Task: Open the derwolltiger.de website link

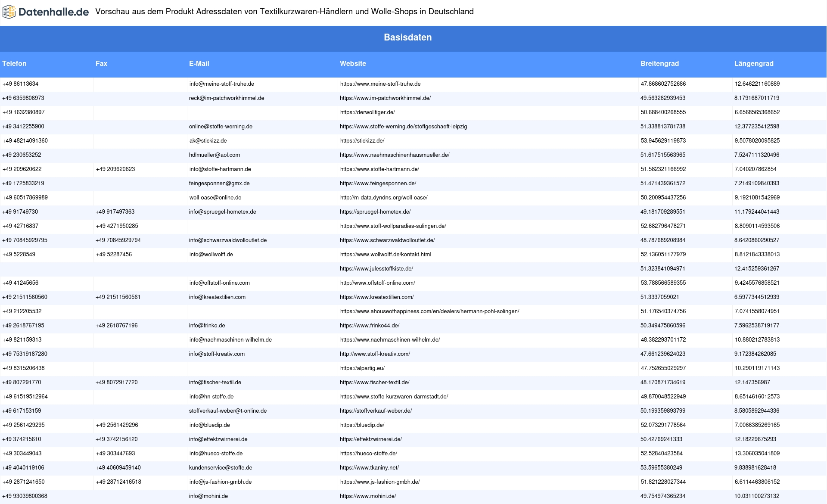Action: pyautogui.click(x=367, y=112)
